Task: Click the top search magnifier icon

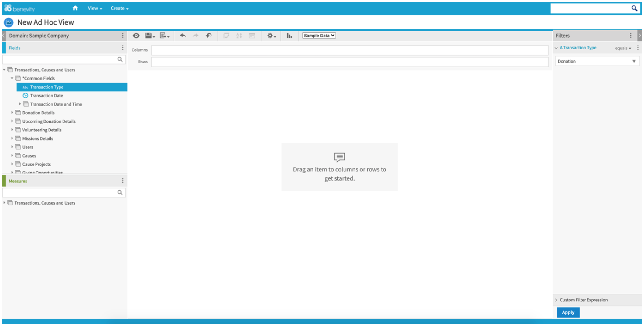Action: (x=634, y=8)
